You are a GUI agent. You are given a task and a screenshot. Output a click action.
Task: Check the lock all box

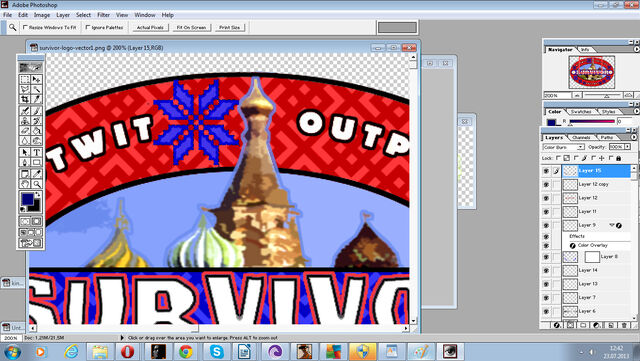[611, 158]
